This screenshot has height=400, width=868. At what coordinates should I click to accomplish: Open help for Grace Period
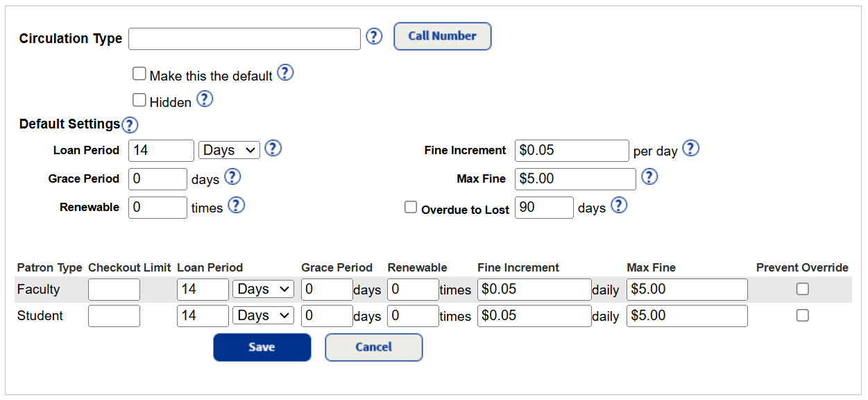(x=232, y=177)
